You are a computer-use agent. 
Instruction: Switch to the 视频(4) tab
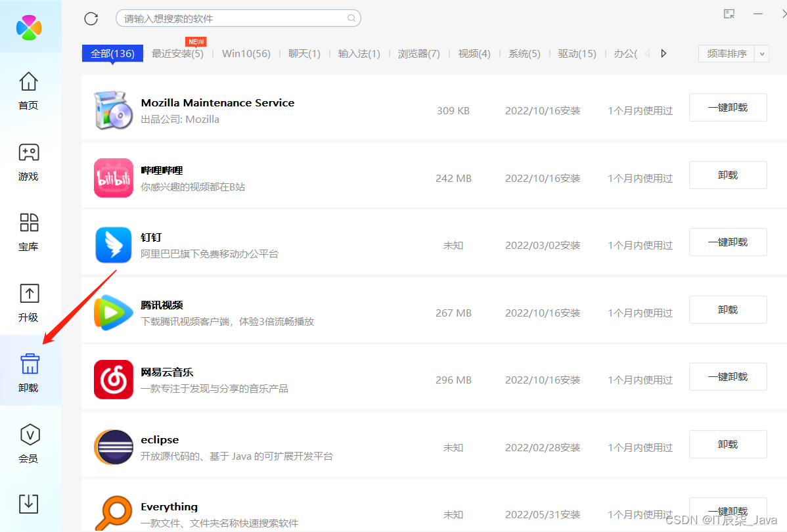[474, 54]
